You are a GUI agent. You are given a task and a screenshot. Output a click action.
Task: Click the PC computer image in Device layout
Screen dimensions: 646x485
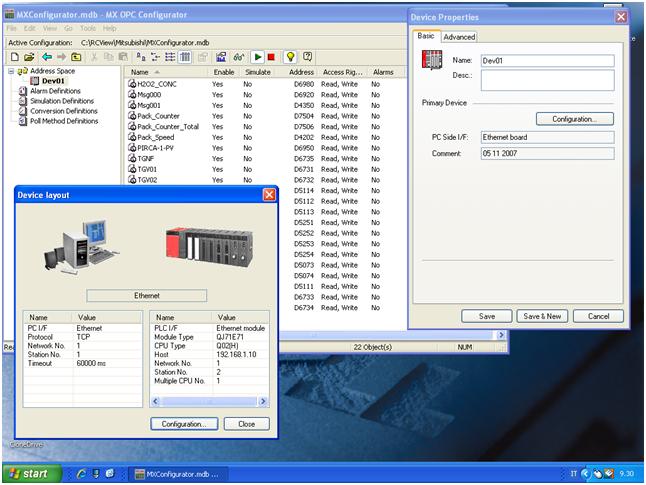[x=82, y=247]
